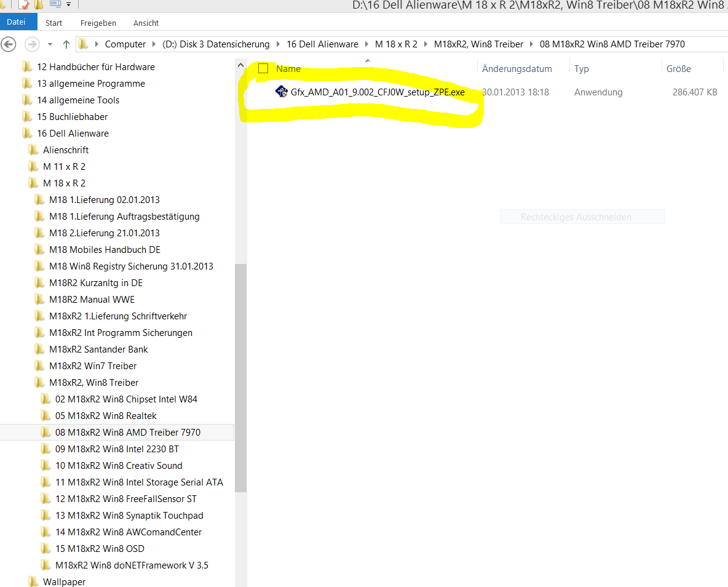728x587 pixels.
Task: Click the Back navigation arrow
Action: point(9,44)
